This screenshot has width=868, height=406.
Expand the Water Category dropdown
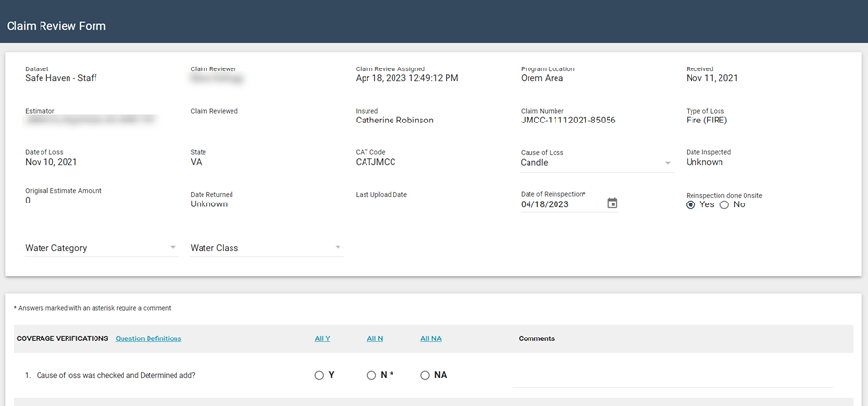coord(102,248)
